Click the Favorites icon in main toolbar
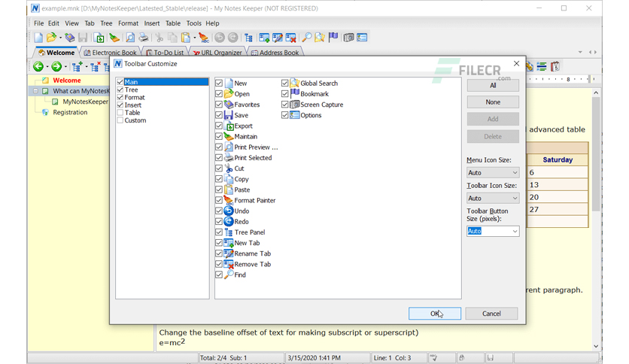The height and width of the screenshot is (364, 629). (x=70, y=38)
